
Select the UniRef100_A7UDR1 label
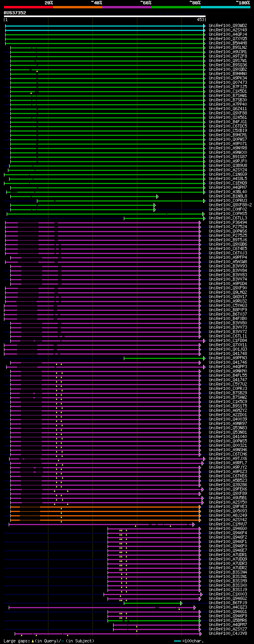click(228, 555)
